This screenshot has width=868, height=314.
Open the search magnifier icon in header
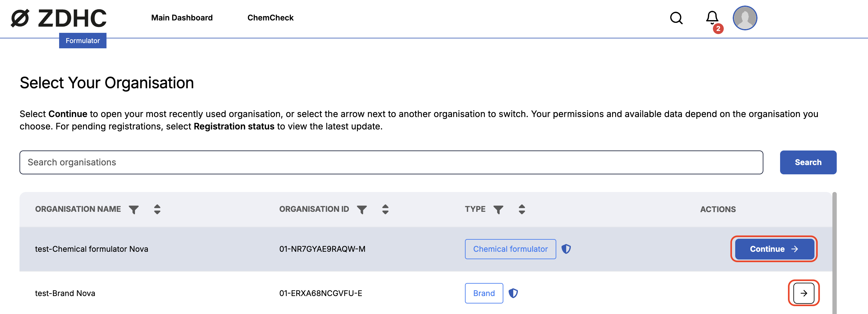pyautogui.click(x=676, y=18)
